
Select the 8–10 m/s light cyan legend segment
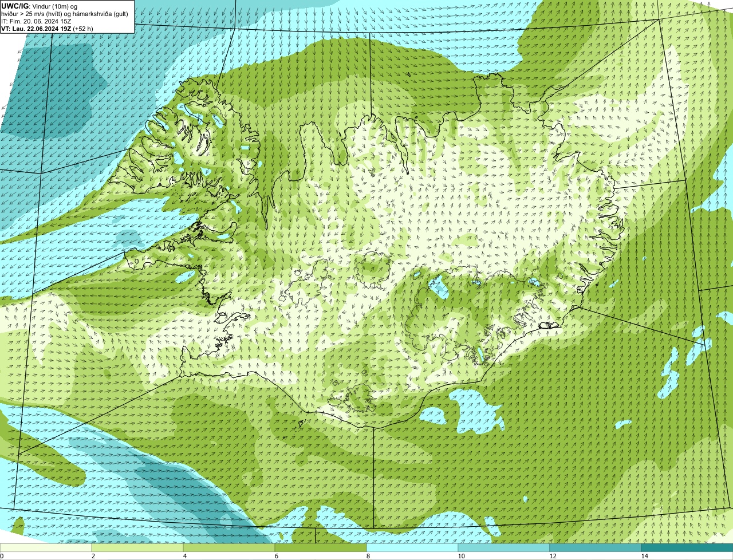[x=412, y=547]
